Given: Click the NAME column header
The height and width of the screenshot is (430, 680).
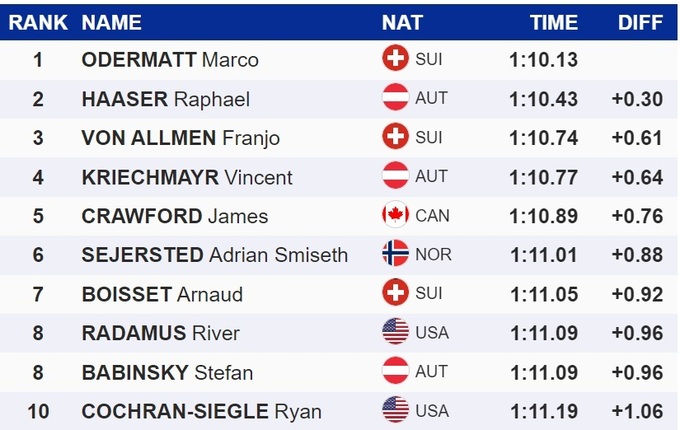Looking at the screenshot, I should (111, 22).
